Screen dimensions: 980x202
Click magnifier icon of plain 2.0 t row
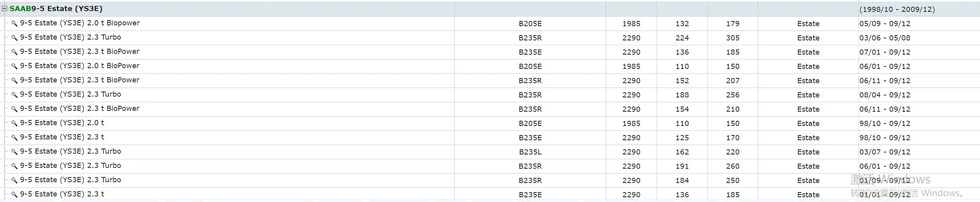tap(14, 123)
